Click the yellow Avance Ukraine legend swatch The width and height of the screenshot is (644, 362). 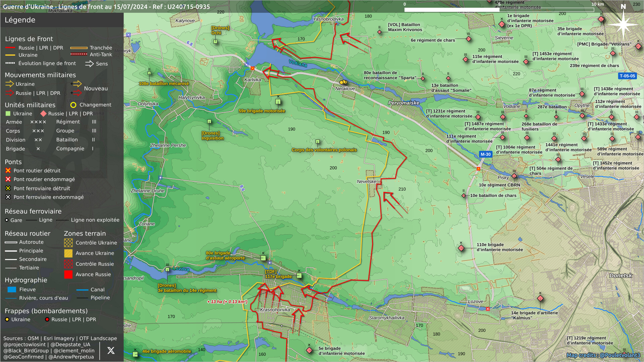[68, 253]
